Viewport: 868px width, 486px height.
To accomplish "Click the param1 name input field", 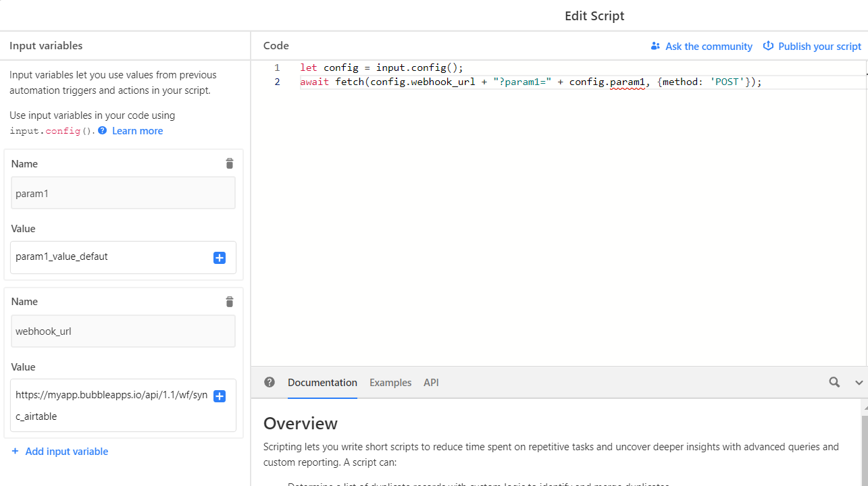I will 123,193.
